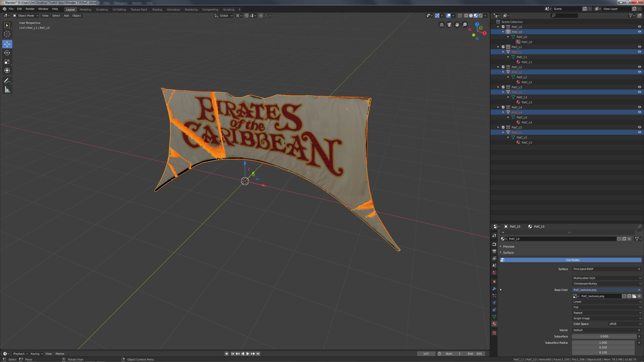Click the zoom view magnifier icon
The height and width of the screenshot is (362, 644).
pyautogui.click(x=465, y=25)
